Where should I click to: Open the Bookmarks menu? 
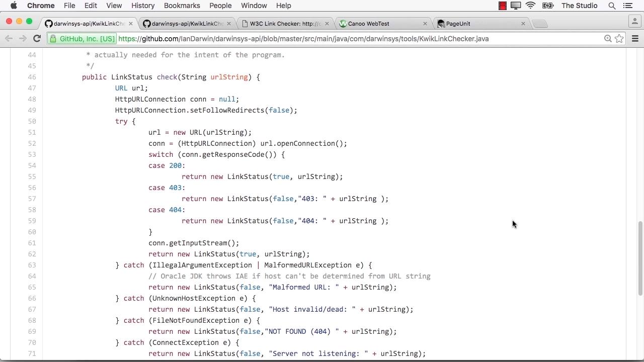pos(182,6)
